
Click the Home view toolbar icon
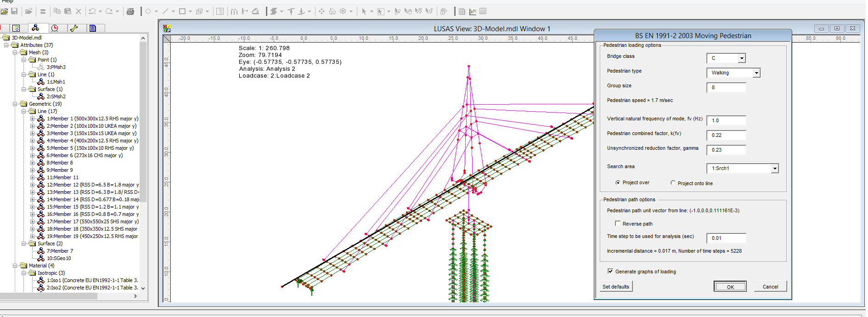click(x=333, y=11)
